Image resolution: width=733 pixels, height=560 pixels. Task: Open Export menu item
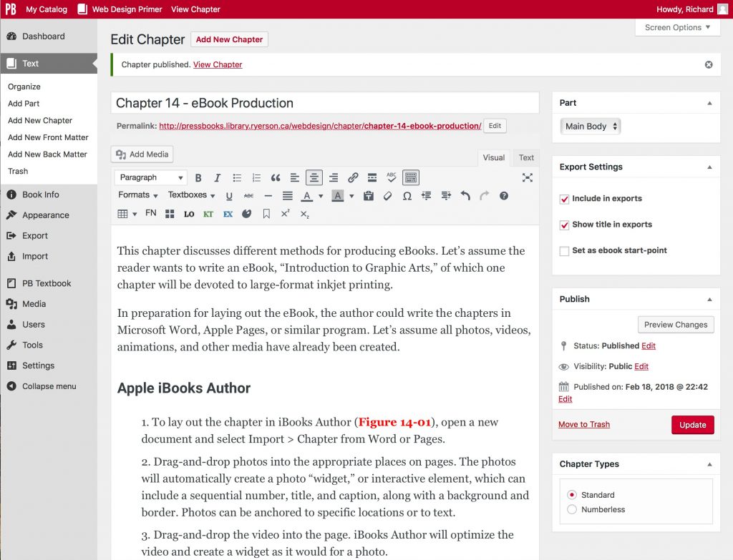click(x=35, y=236)
